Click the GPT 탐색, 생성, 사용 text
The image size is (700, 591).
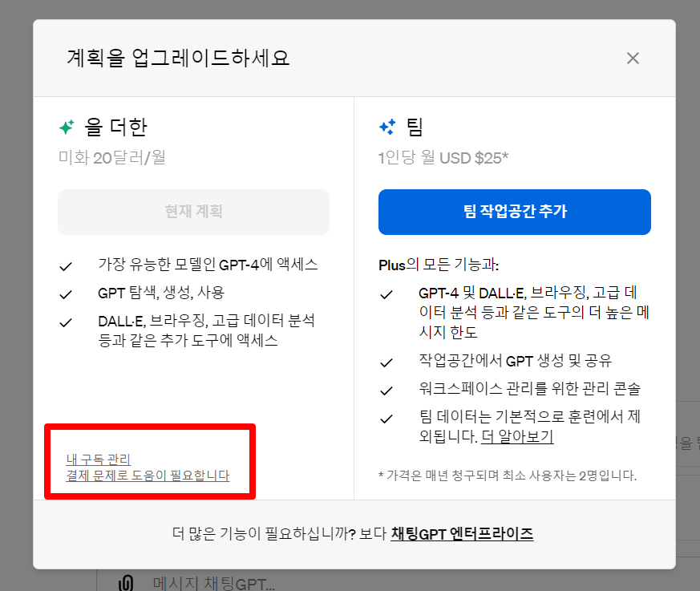[161, 293]
